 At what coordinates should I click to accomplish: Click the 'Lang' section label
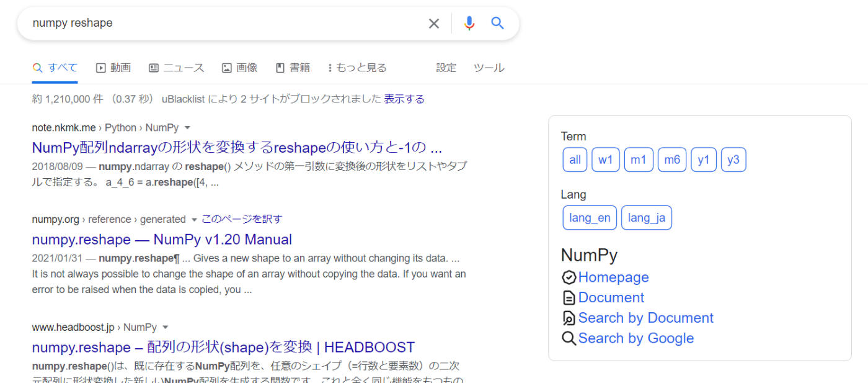point(573,195)
